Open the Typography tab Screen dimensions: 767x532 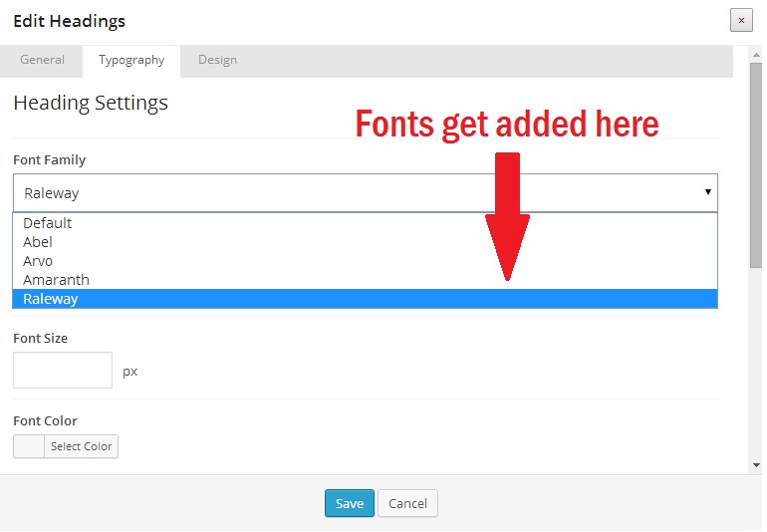click(131, 60)
